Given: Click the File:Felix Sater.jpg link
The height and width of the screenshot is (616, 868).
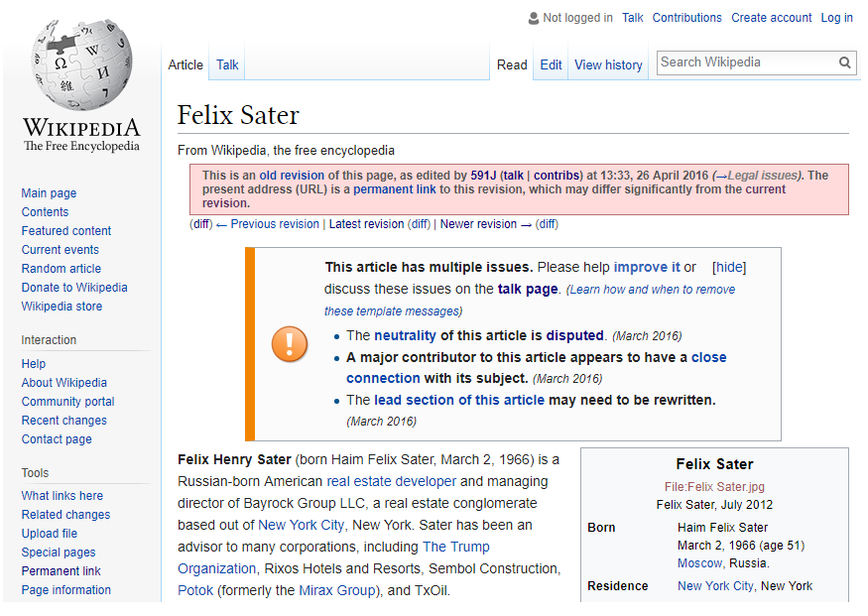Looking at the screenshot, I should pos(714,487).
